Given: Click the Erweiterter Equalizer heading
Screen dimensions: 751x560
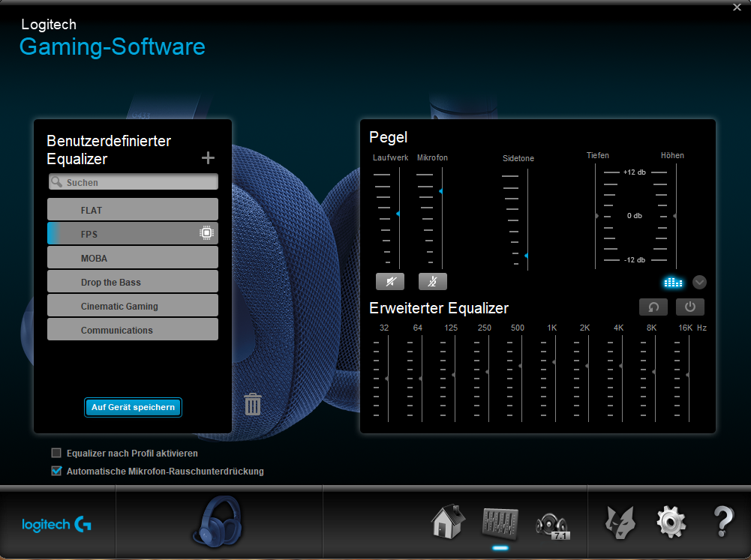Looking at the screenshot, I should pos(439,308).
